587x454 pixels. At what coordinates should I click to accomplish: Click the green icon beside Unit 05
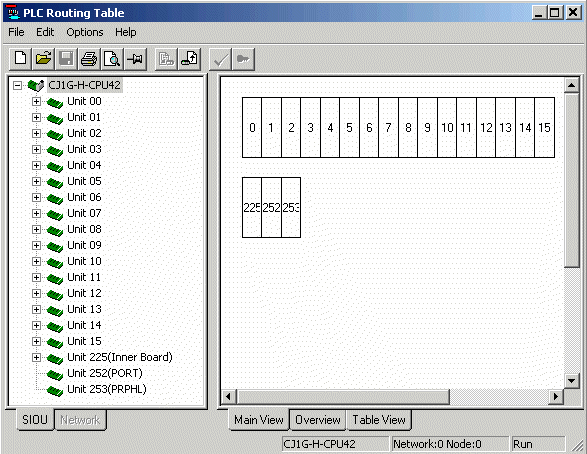tap(55, 182)
